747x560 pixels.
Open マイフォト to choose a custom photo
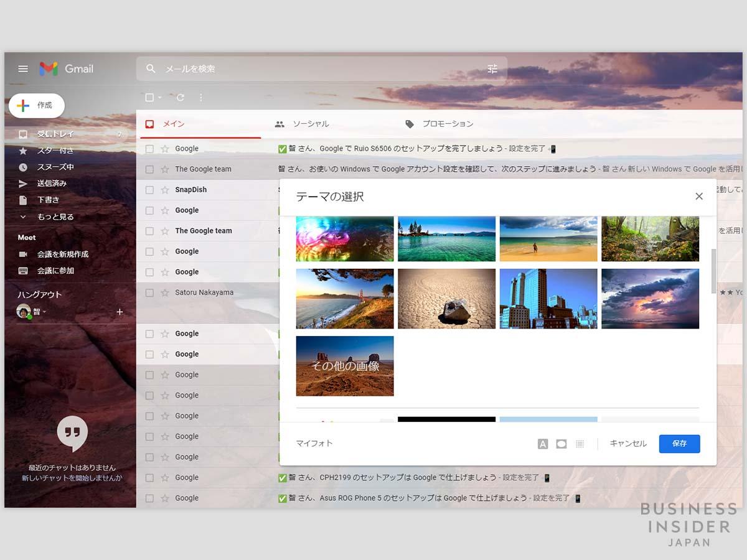tap(314, 444)
